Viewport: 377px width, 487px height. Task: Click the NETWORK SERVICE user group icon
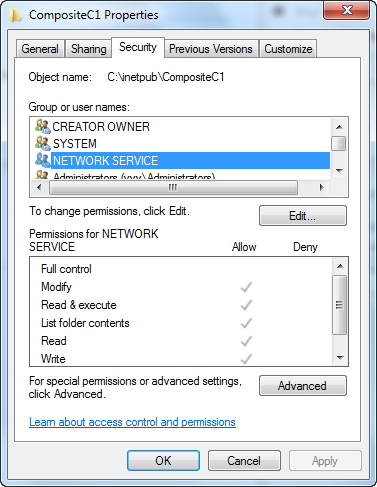pos(43,160)
